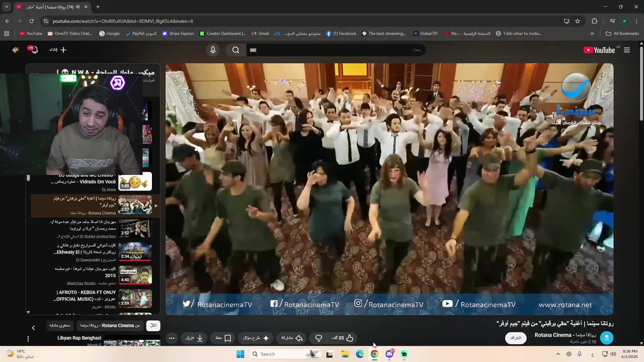Open AFROTO - KEBDA FT ONUY title
Screen dimensions: 644x362
click(x=85, y=296)
